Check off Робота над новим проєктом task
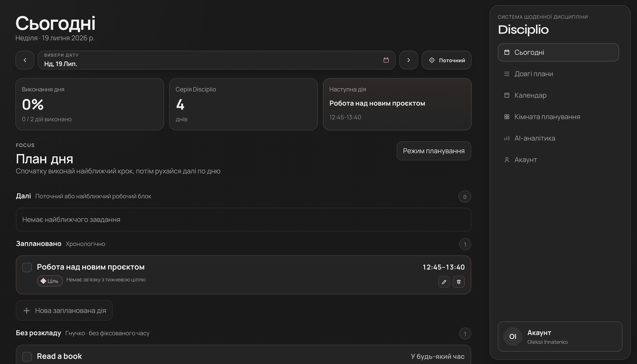The height and width of the screenshot is (364, 637). [27, 267]
